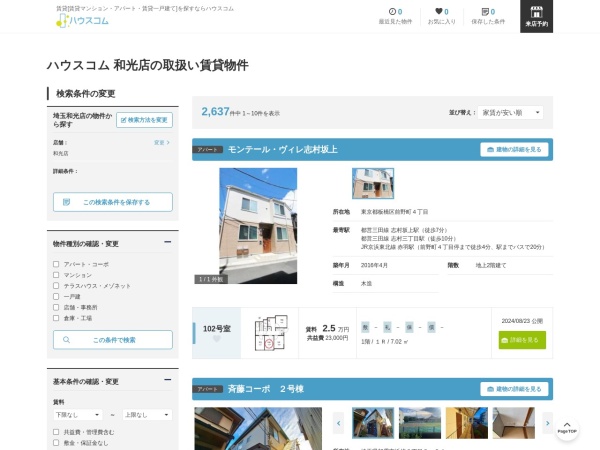
Task: Go to previous thumbnail in 斉藤コーポ carousel
Action: pyautogui.click(x=338, y=423)
